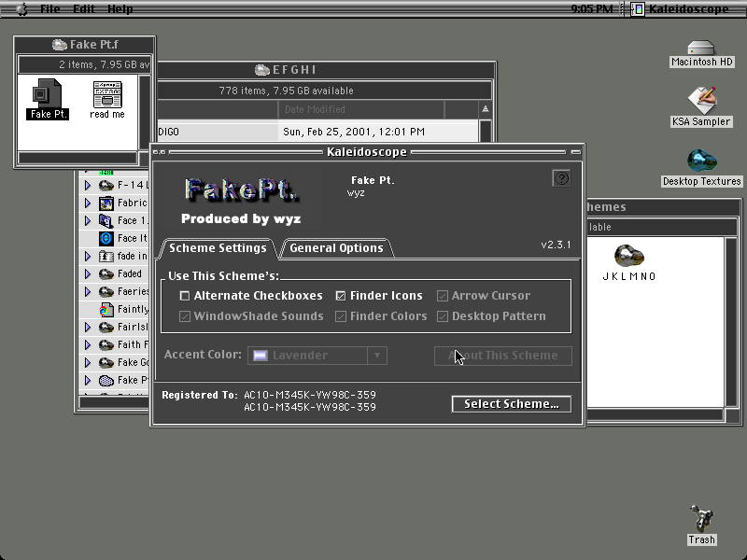Click the Select Scheme… button

point(512,404)
